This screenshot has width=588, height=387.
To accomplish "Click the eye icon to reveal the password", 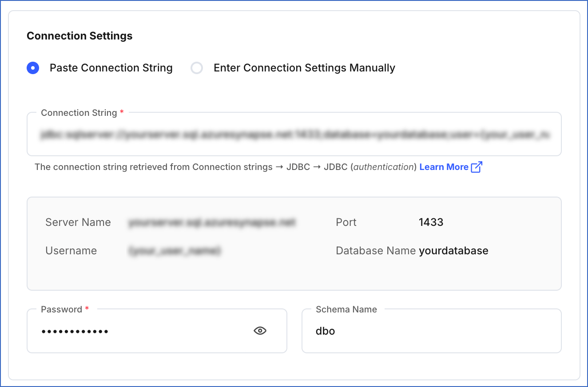I will 260,331.
